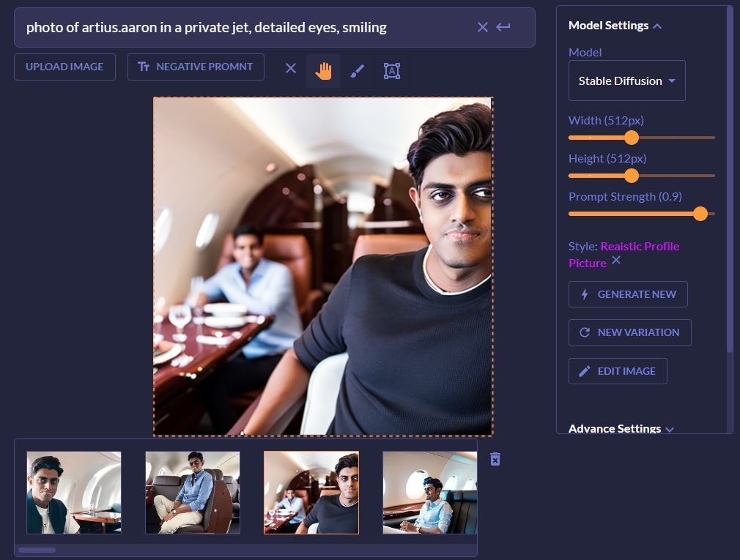740x560 pixels.
Task: Click the Generate New button
Action: pos(628,294)
